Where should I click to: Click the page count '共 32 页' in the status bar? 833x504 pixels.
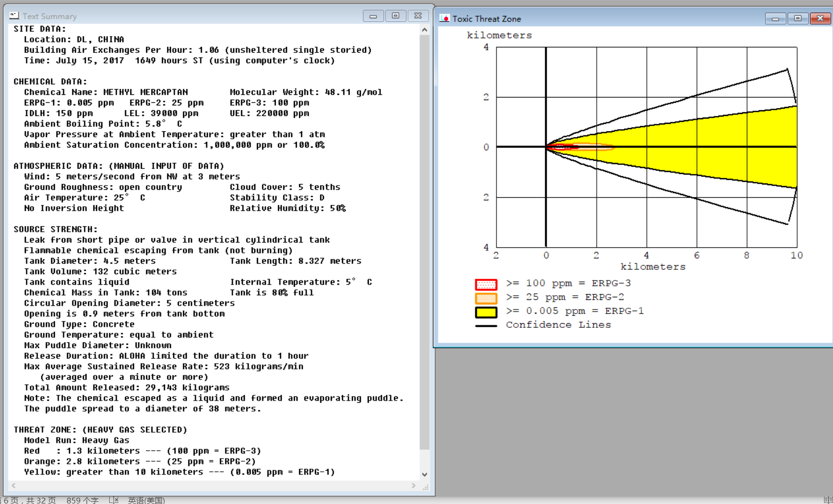(41, 500)
